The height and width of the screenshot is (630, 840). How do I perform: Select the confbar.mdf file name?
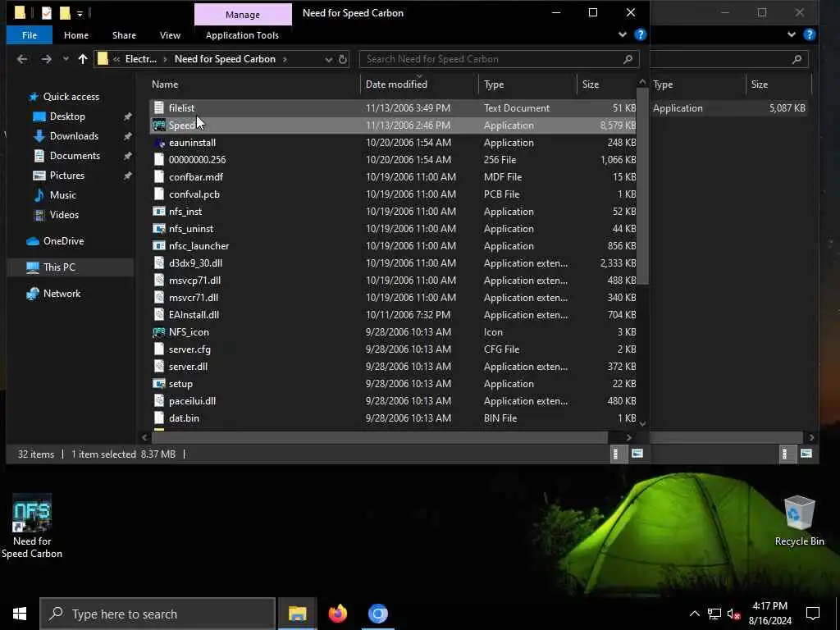[x=195, y=177]
